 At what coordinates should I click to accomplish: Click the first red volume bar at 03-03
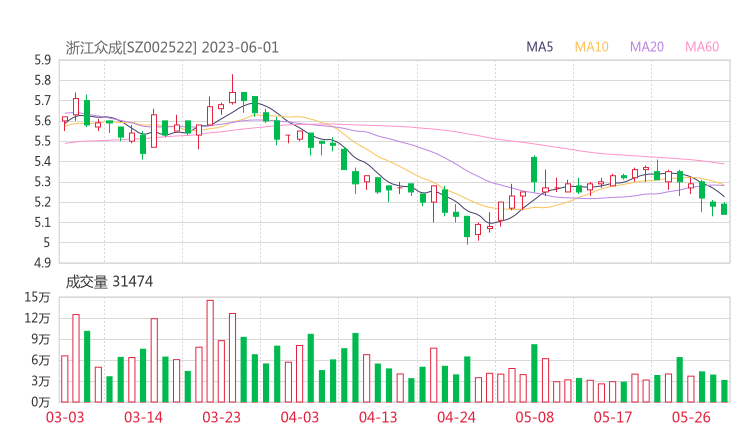point(65,379)
